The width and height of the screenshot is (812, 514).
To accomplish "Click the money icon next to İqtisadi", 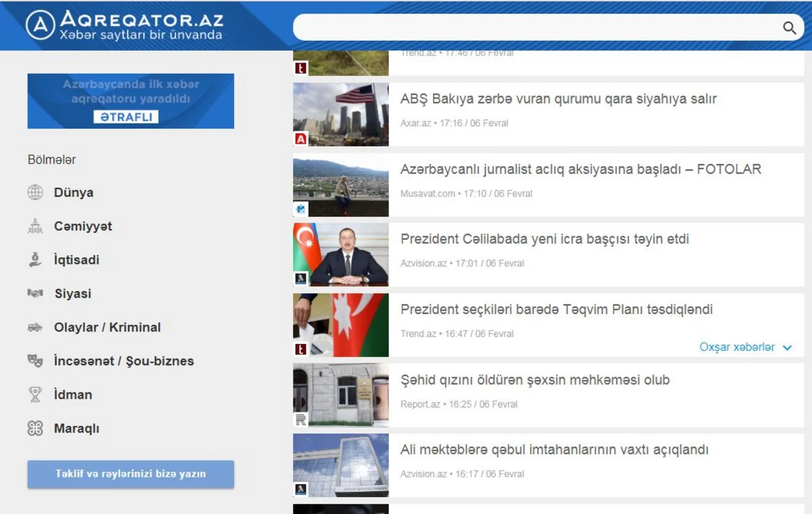I will (35, 260).
